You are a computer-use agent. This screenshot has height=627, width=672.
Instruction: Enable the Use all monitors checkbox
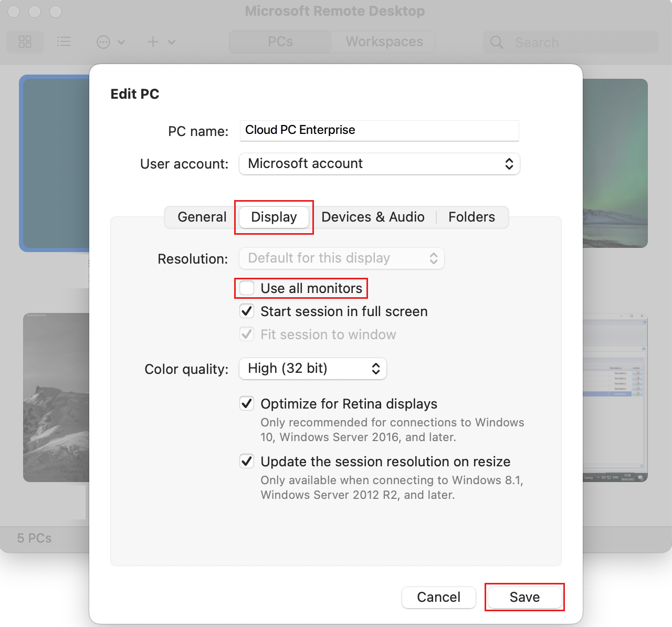247,288
